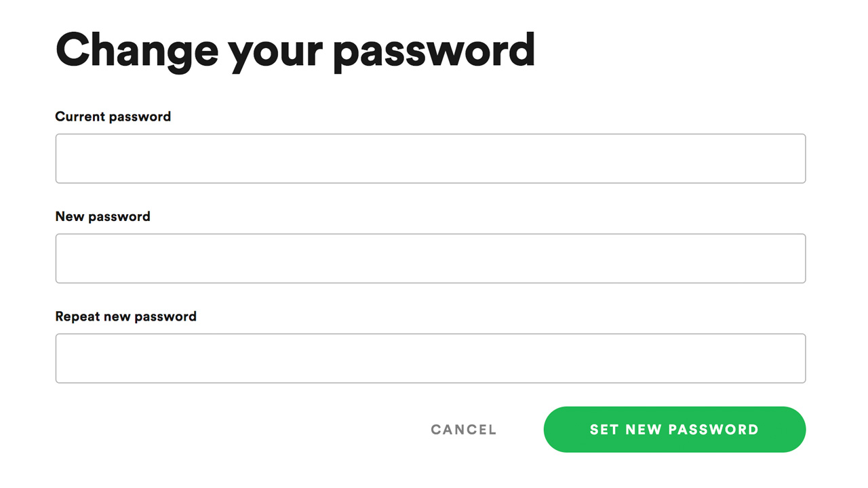This screenshot has height=488, width=868.
Task: Activate the field under "New password"
Action: point(430,258)
